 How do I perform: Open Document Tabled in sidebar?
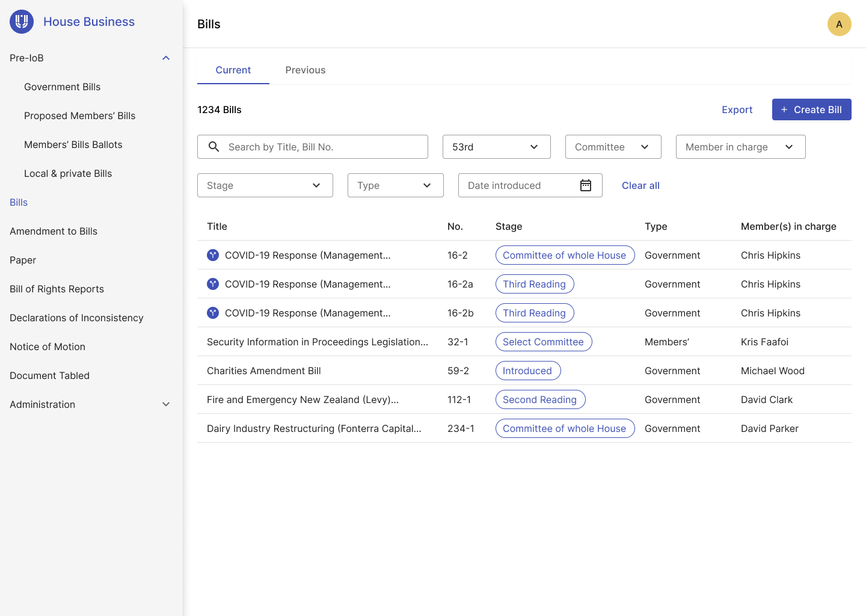[x=50, y=375]
